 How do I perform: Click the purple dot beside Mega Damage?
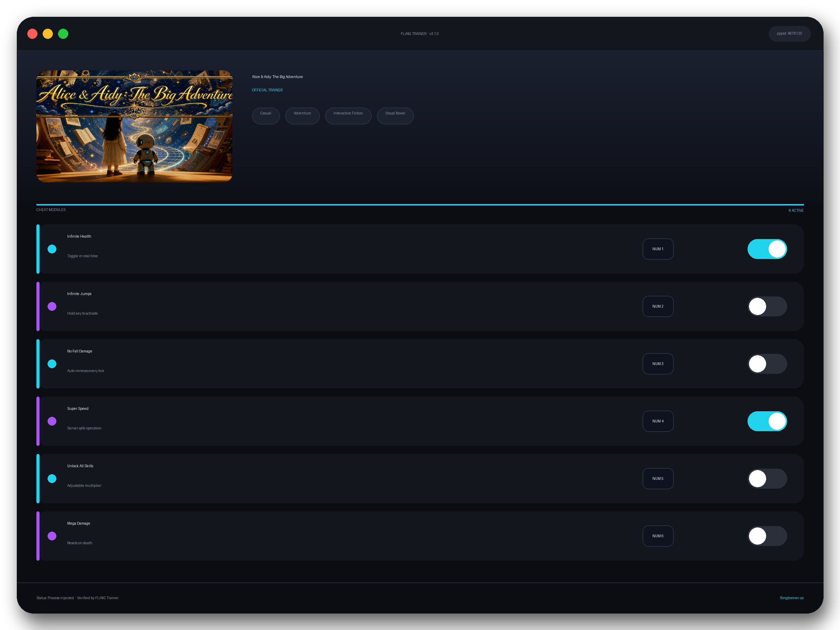click(52, 536)
